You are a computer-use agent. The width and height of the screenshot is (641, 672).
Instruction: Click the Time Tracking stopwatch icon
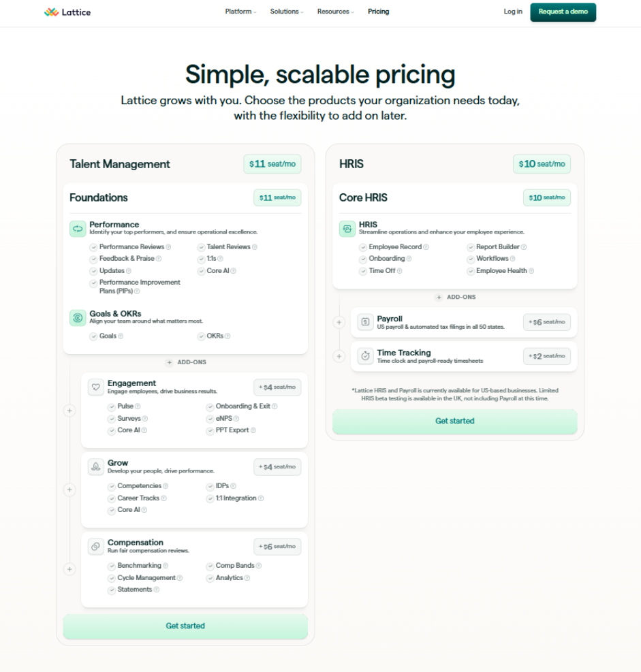coord(366,356)
